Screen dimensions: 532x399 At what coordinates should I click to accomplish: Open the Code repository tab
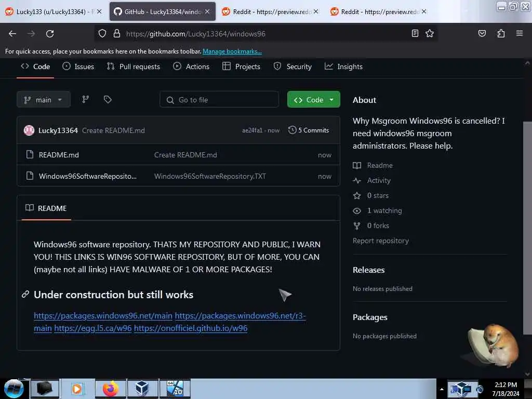(35, 66)
